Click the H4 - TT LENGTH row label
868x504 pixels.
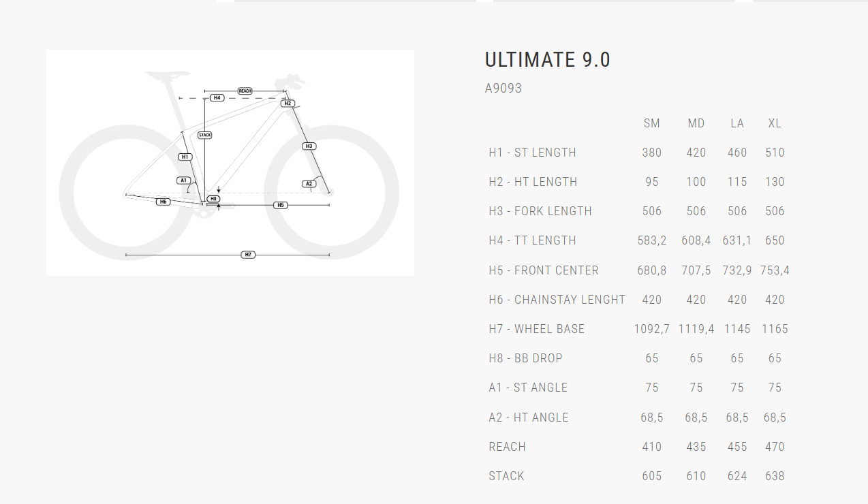click(x=532, y=240)
